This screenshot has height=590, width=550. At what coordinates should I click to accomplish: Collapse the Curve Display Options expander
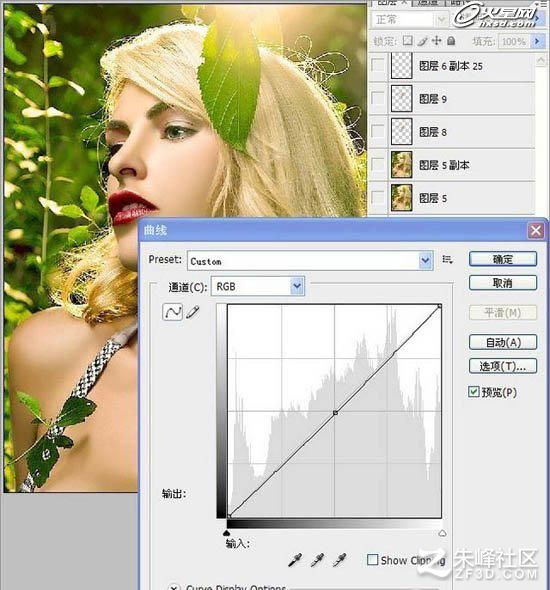click(173, 587)
